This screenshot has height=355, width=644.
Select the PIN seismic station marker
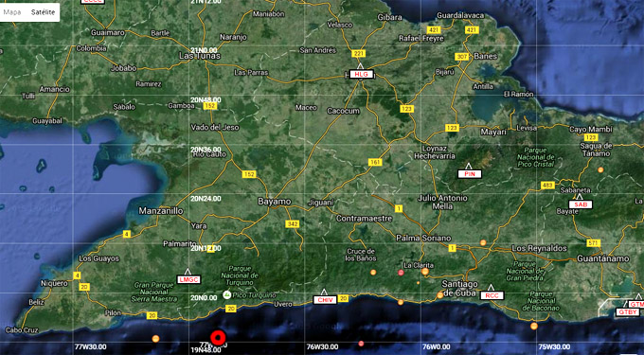(470, 174)
